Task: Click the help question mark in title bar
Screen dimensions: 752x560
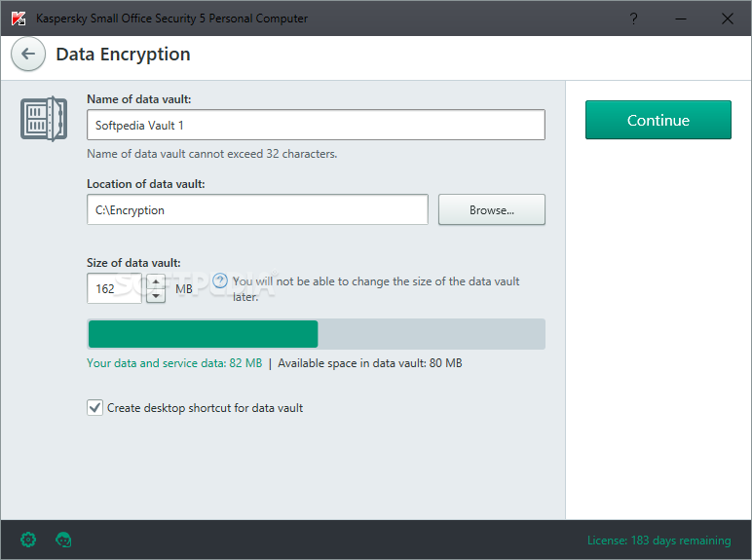Action: (633, 19)
